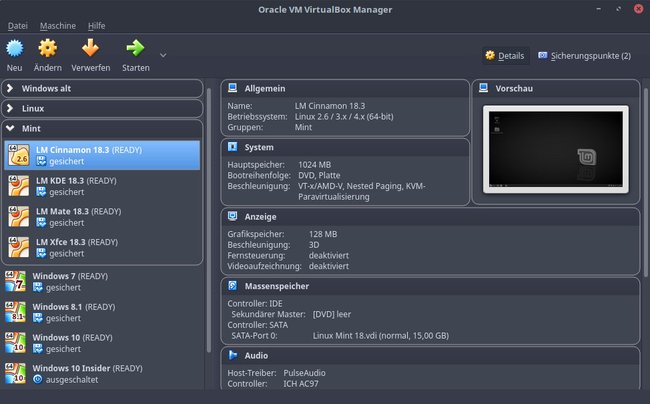Minimize the VirtualBox Manager window
Viewport: 650px width, 404px height.
click(599, 9)
